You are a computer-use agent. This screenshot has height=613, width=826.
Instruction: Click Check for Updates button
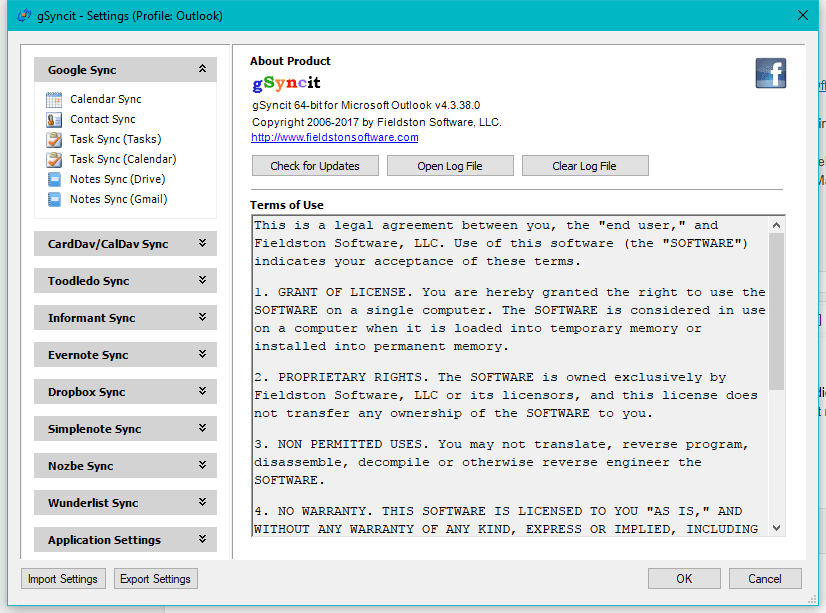315,166
